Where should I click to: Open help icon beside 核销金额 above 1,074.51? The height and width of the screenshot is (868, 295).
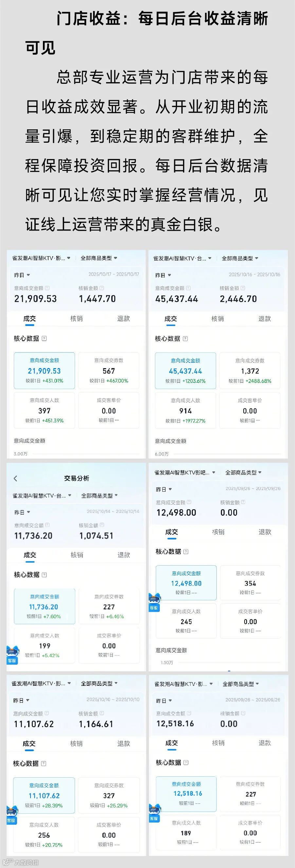pos(102,525)
